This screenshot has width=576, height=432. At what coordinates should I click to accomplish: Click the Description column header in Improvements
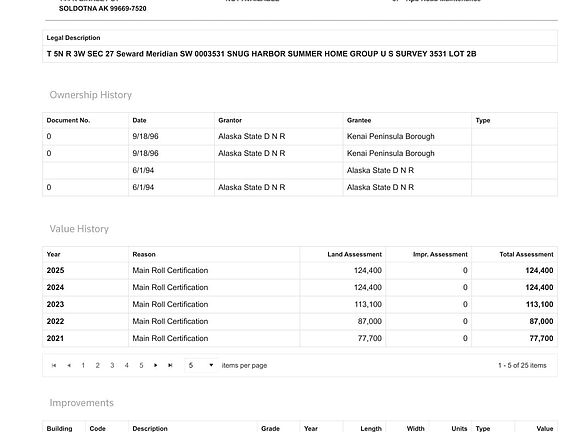pyautogui.click(x=150, y=429)
